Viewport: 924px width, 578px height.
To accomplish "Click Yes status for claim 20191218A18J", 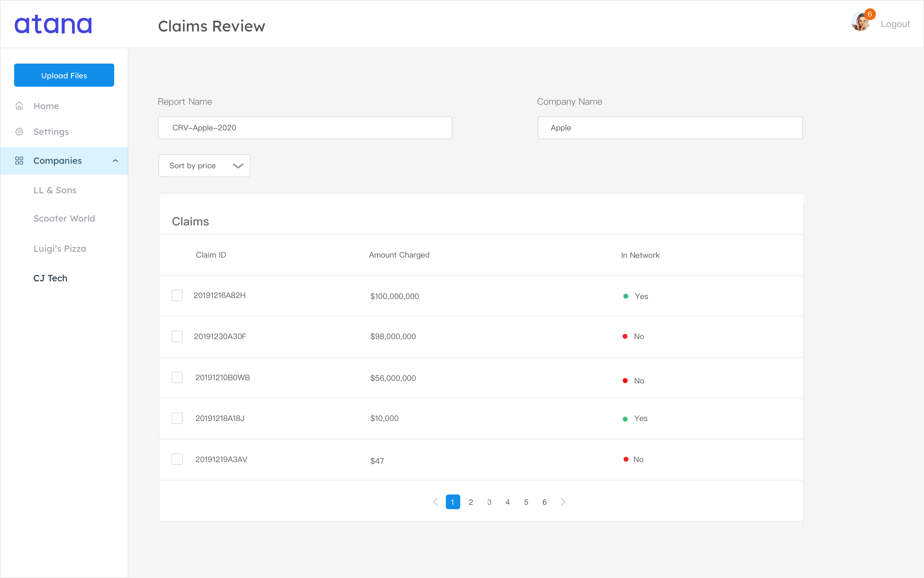I will pyautogui.click(x=635, y=419).
